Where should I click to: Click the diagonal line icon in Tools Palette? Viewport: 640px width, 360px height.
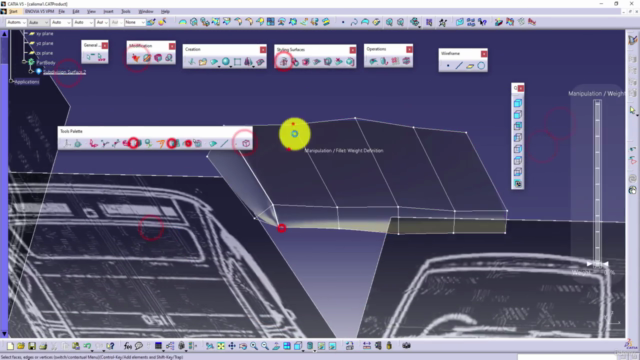point(224,143)
